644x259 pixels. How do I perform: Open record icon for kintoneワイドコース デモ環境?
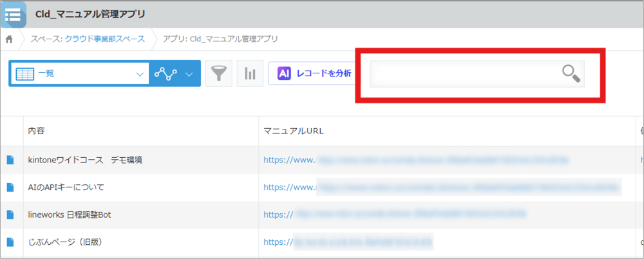pos(10,160)
